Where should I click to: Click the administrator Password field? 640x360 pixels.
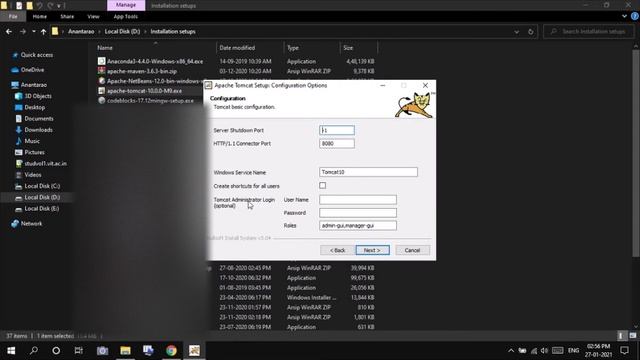pyautogui.click(x=358, y=213)
